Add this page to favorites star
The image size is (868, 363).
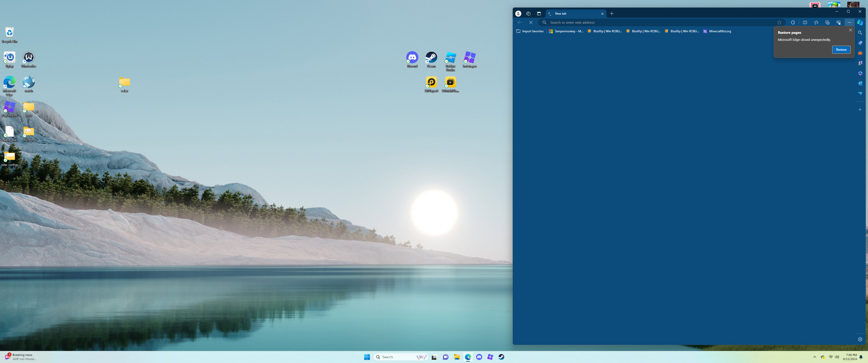point(779,22)
